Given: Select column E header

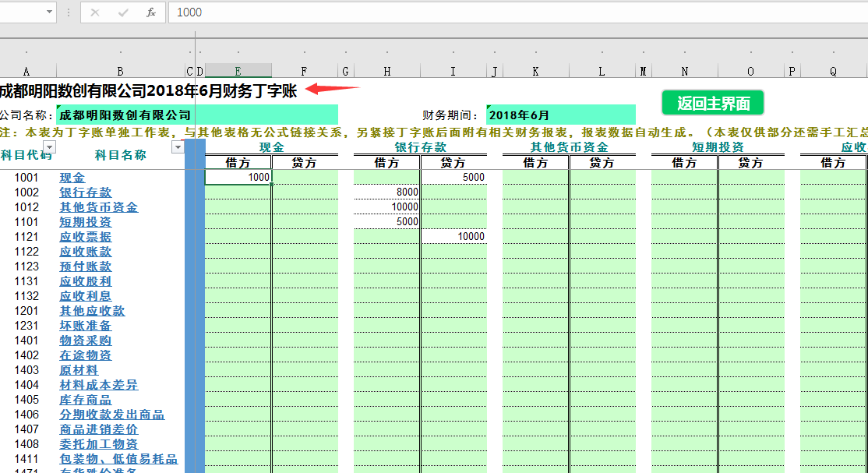Looking at the screenshot, I should (238, 72).
